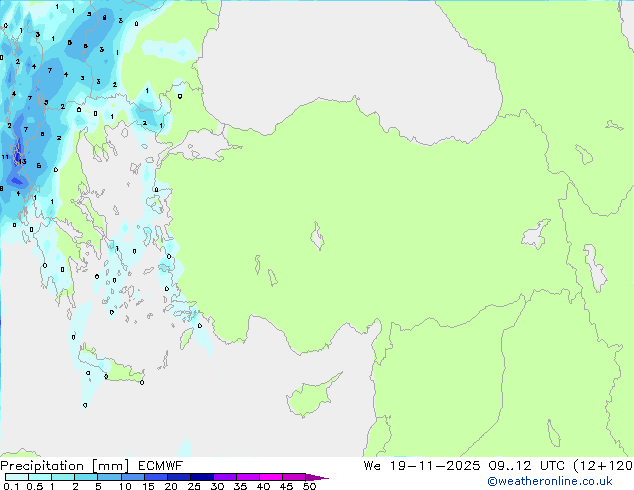Click the legend label '40'
The width and height of the screenshot is (634, 490).
point(263,486)
